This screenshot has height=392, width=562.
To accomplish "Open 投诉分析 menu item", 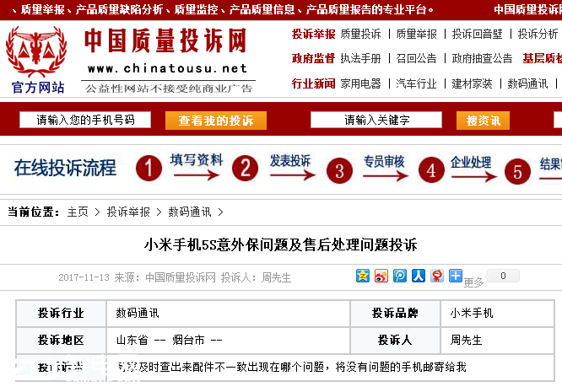I will click(538, 34).
